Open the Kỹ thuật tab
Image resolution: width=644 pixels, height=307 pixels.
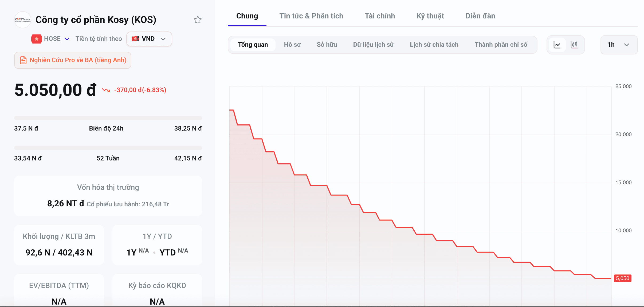tap(430, 16)
